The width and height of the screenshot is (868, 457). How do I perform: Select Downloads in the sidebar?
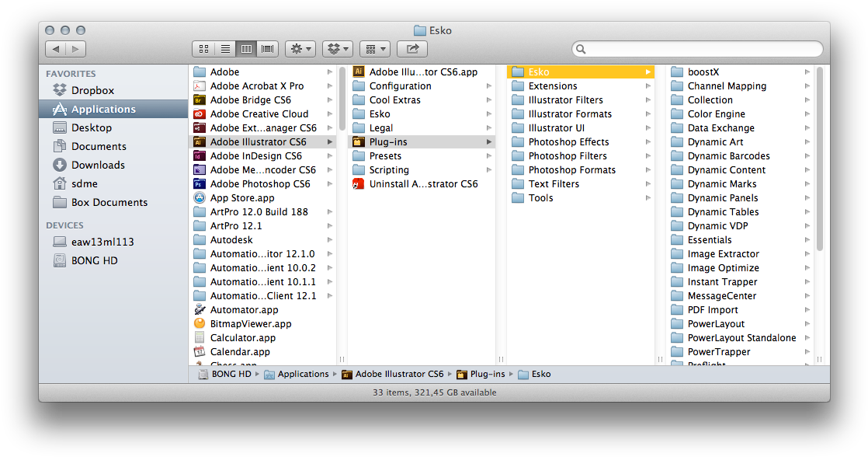pos(98,165)
